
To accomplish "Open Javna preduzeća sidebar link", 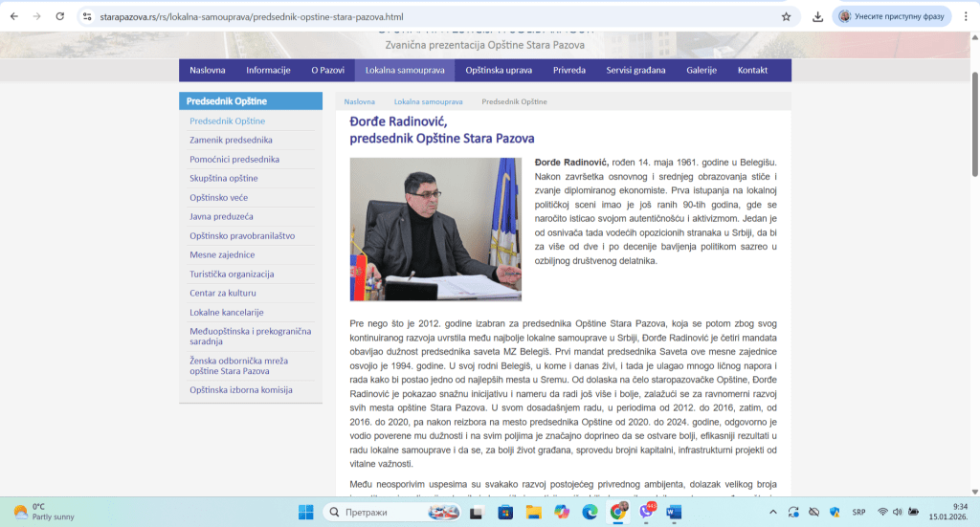I will [x=221, y=216].
